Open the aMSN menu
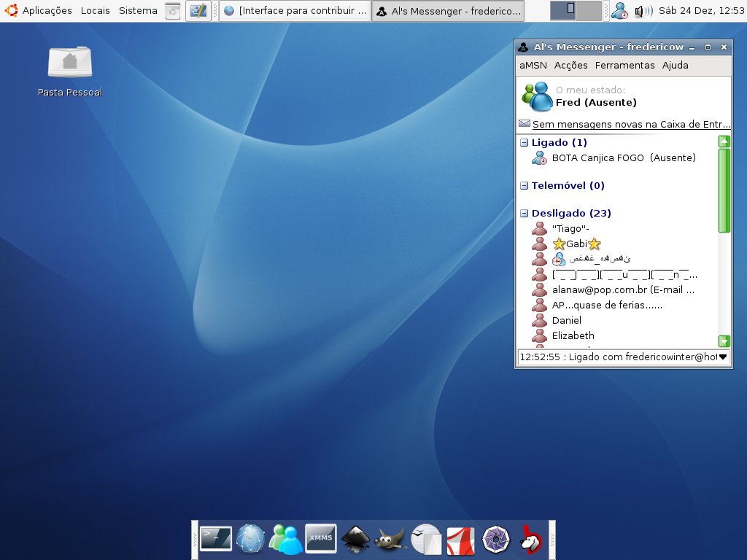Screen dimensions: 747x560 [x=533, y=65]
